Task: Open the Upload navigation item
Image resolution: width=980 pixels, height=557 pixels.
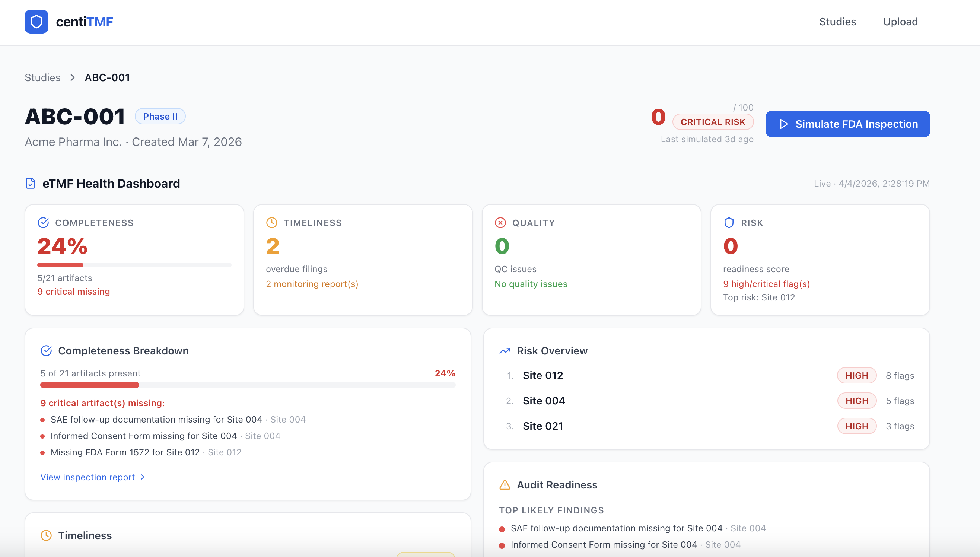Action: [900, 22]
